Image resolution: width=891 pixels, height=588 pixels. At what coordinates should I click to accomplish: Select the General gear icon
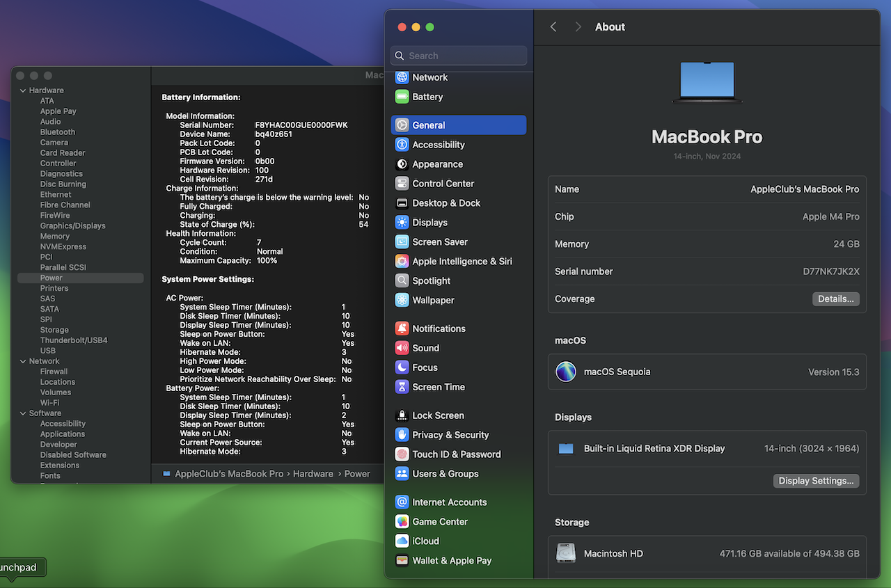[402, 125]
